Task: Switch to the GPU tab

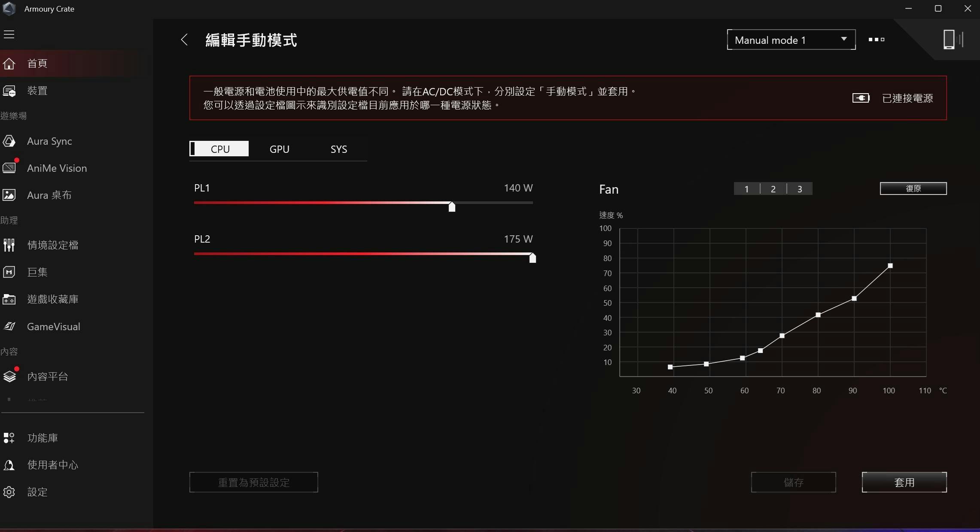Action: pos(279,149)
